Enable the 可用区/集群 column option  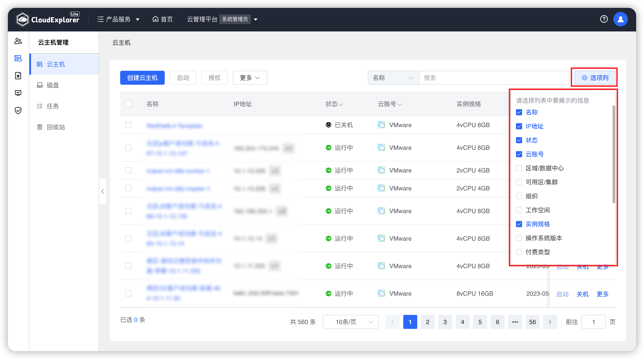(x=519, y=182)
